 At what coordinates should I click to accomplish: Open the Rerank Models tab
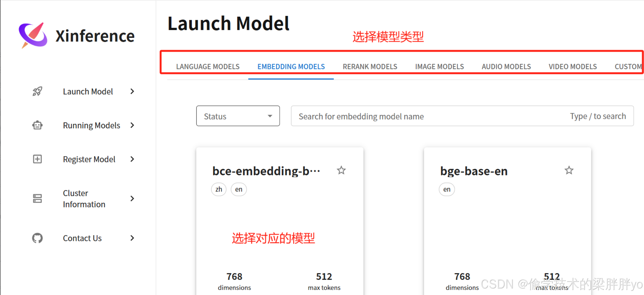pyautogui.click(x=370, y=67)
